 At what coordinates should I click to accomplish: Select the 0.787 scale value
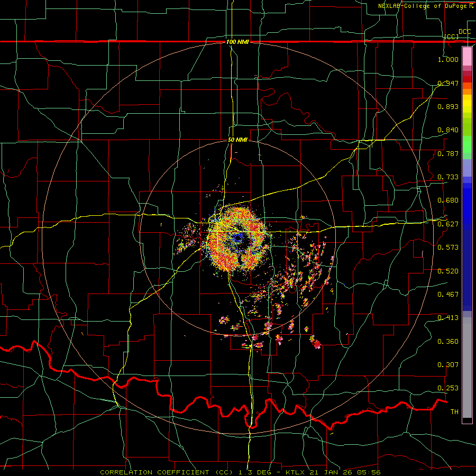(x=448, y=153)
